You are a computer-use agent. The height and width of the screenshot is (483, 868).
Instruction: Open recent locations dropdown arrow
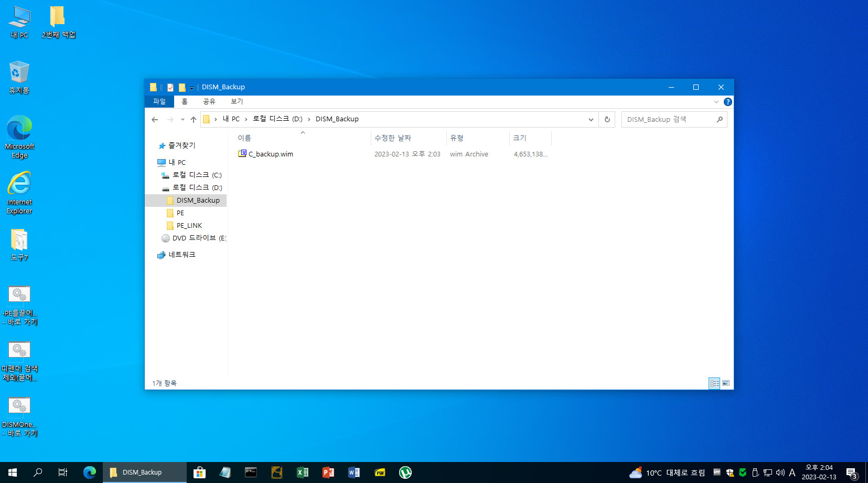[183, 120]
